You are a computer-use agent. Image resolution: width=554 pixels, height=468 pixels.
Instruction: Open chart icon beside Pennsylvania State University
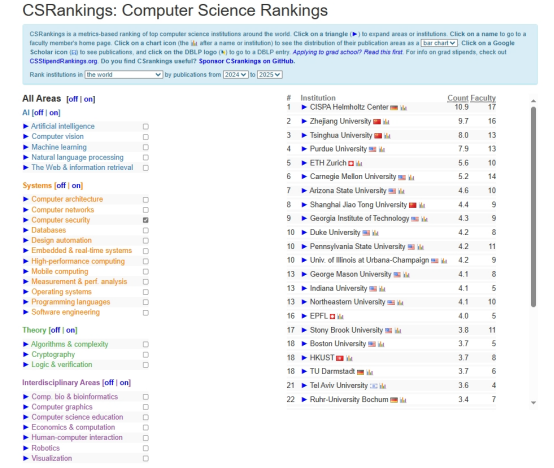[x=420, y=247]
